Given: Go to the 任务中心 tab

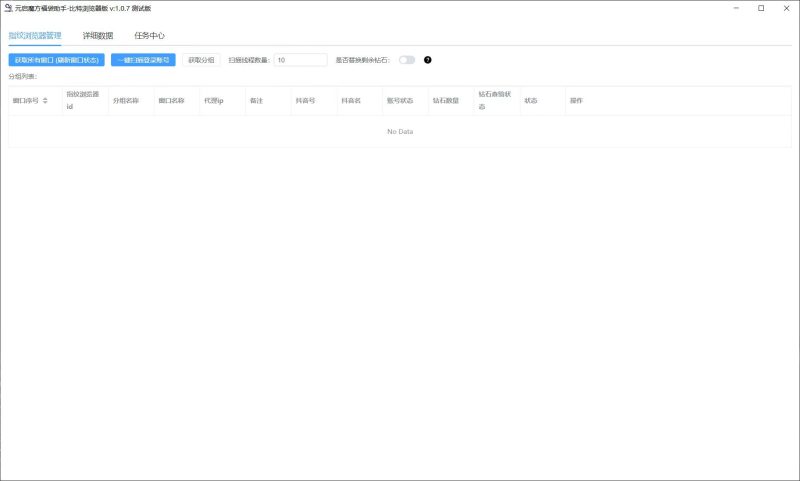Looking at the screenshot, I should (149, 35).
